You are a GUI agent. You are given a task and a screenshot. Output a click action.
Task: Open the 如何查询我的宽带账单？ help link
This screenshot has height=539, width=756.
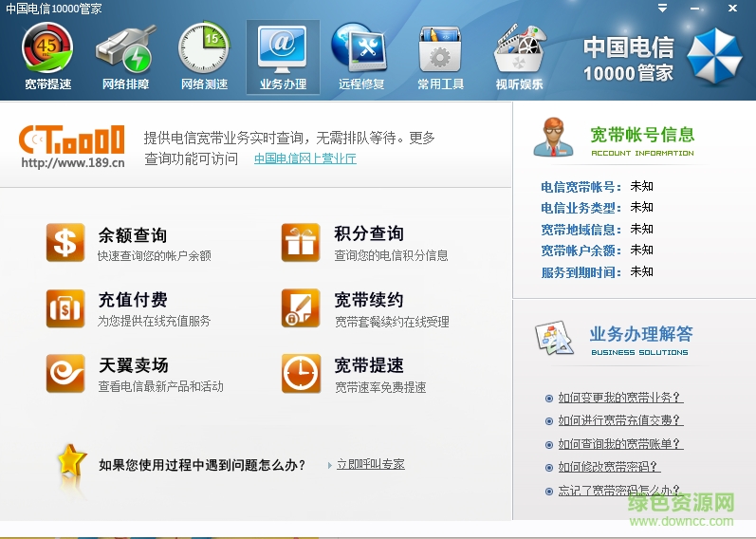point(620,444)
